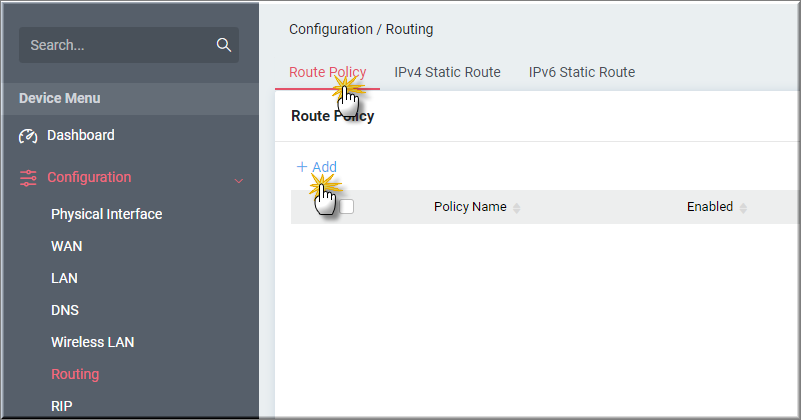The image size is (801, 420).
Task: Open WAN configuration page
Action: (x=66, y=246)
